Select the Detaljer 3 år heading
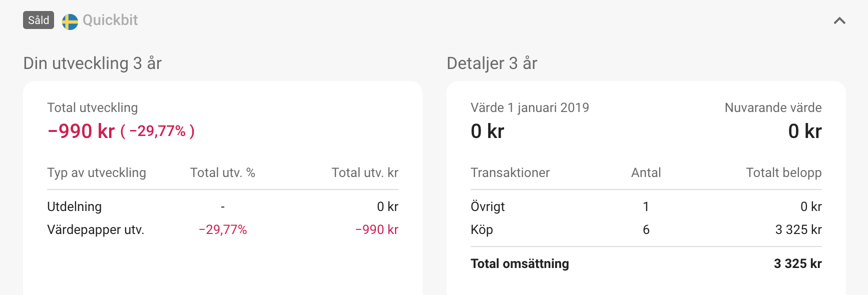This screenshot has width=868, height=295. pyautogui.click(x=492, y=63)
